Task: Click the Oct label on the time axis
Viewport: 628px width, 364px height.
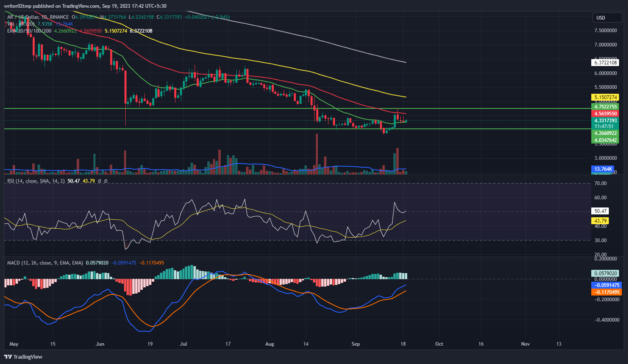Action: 439,344
